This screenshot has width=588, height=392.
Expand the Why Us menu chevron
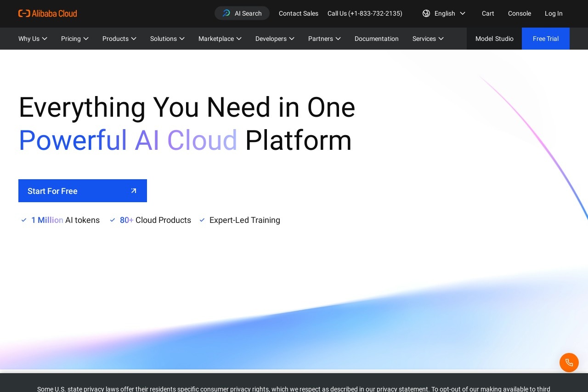pos(45,39)
